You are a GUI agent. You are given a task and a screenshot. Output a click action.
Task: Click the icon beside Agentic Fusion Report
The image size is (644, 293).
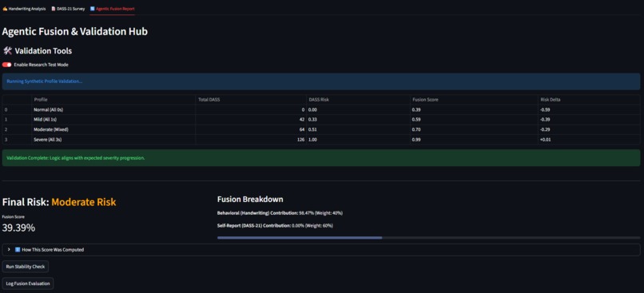coord(93,9)
